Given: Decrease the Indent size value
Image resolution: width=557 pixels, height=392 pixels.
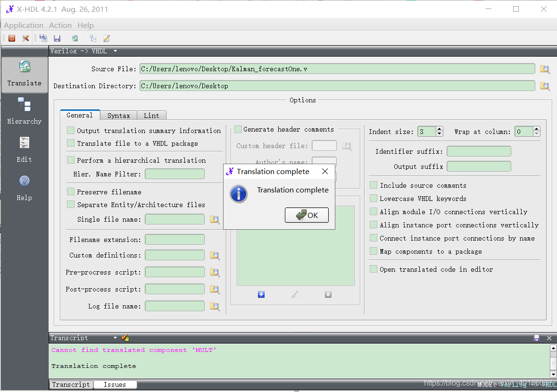Looking at the screenshot, I should pyautogui.click(x=440, y=134).
